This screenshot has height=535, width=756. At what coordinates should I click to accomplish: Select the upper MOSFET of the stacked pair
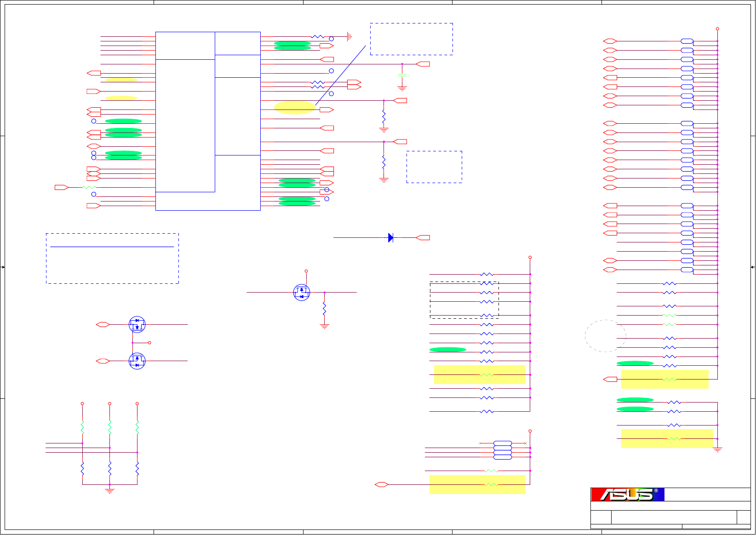(x=137, y=324)
